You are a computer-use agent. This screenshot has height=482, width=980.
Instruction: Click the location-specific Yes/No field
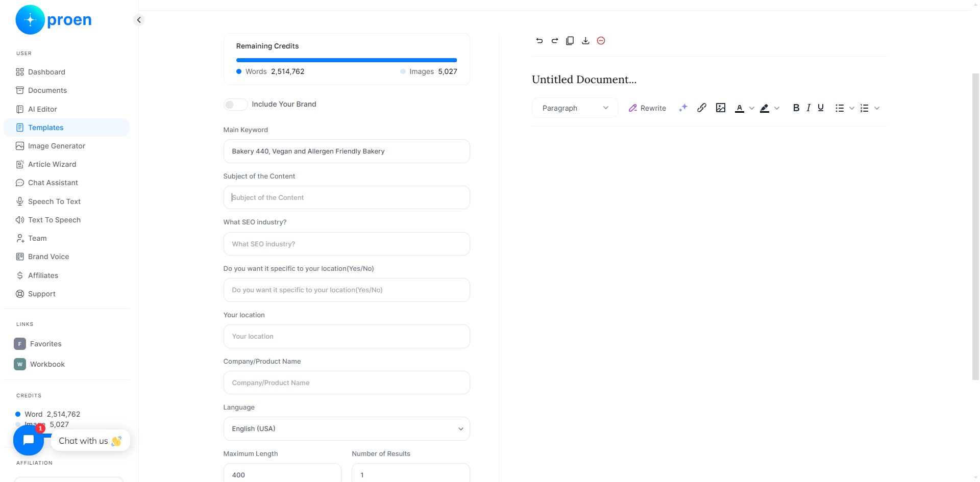347,290
